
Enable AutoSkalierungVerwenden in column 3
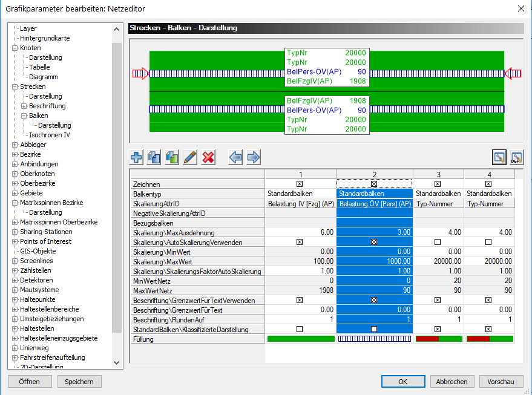click(438, 242)
